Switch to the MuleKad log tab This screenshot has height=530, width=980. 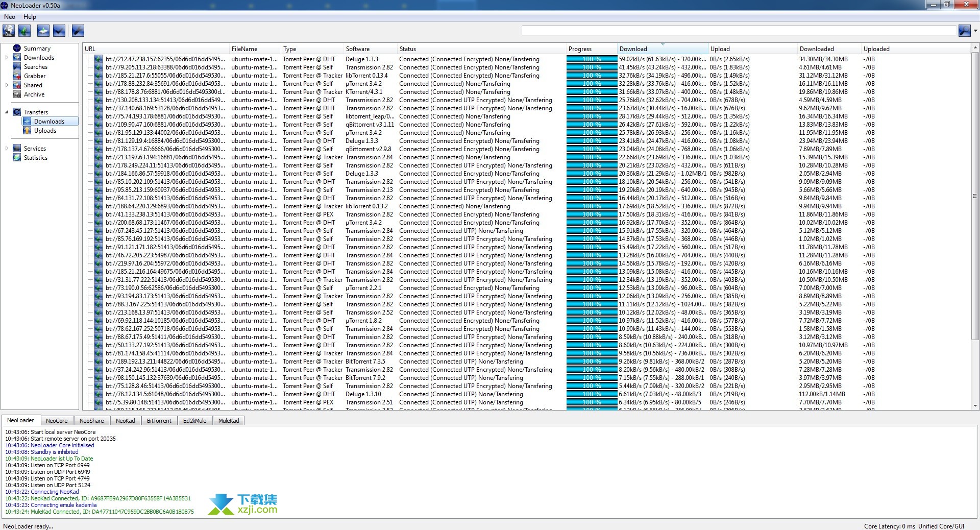229,421
